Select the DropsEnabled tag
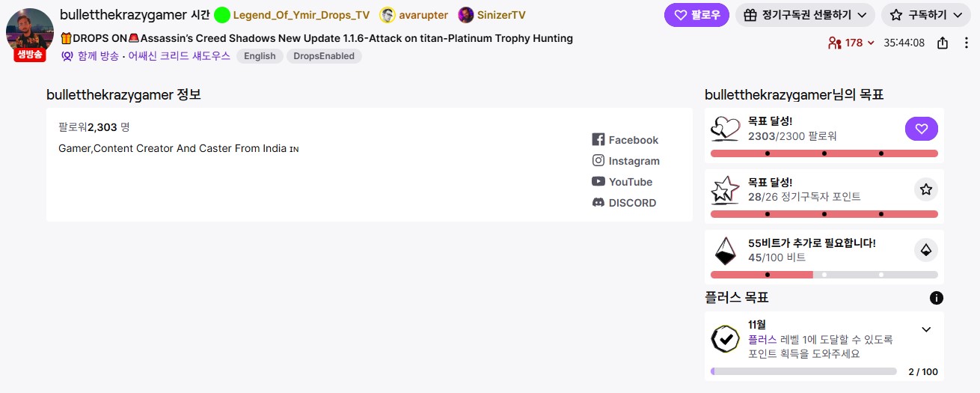The image size is (980, 393). pyautogui.click(x=324, y=56)
